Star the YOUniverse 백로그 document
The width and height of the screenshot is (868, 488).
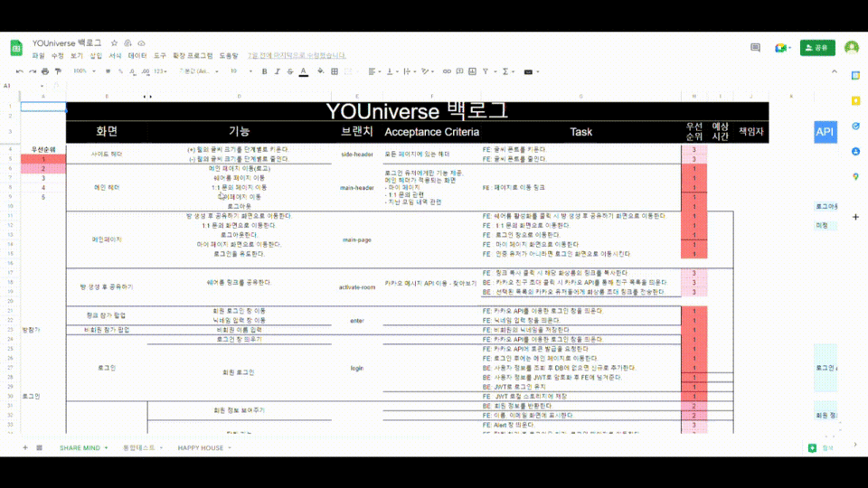click(x=114, y=43)
